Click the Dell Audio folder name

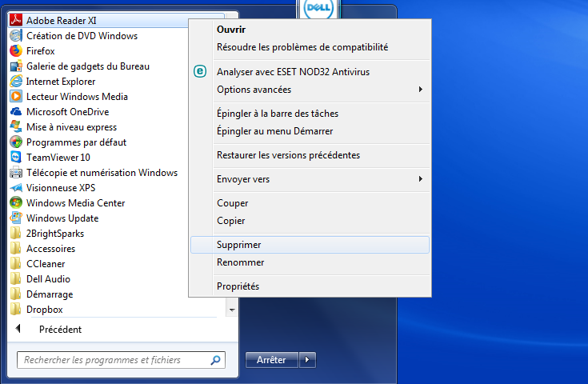[x=48, y=279]
